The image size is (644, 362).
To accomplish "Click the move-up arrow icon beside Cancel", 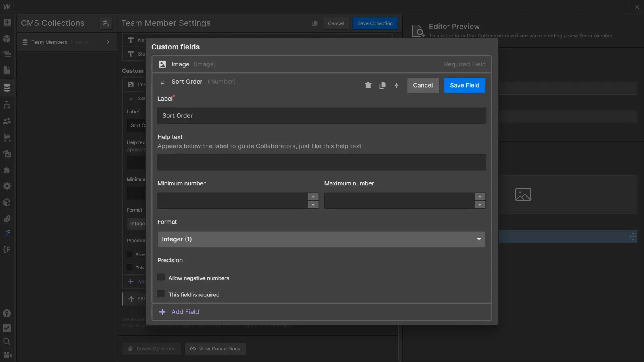I will (396, 85).
